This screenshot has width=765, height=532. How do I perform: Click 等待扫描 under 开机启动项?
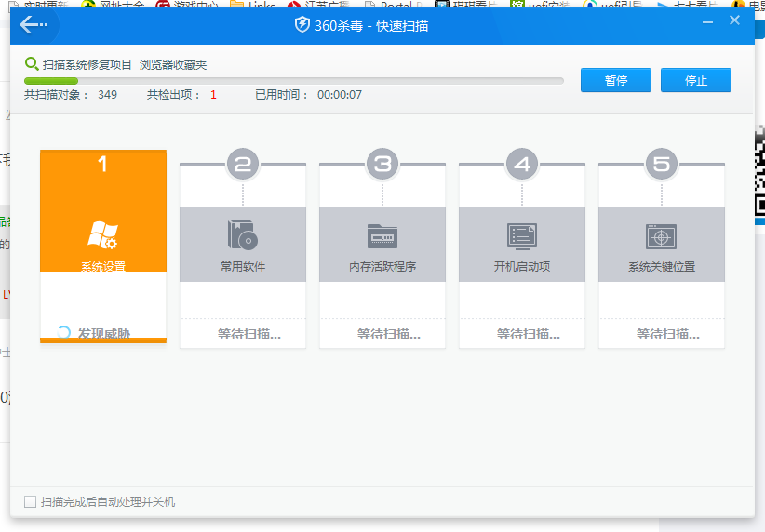(x=529, y=334)
